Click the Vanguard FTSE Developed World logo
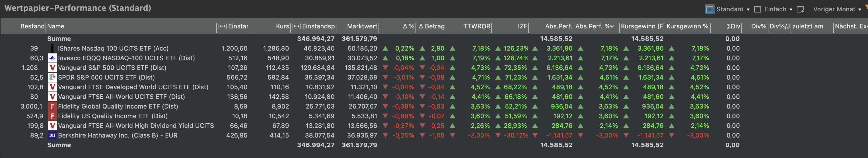 click(52, 87)
